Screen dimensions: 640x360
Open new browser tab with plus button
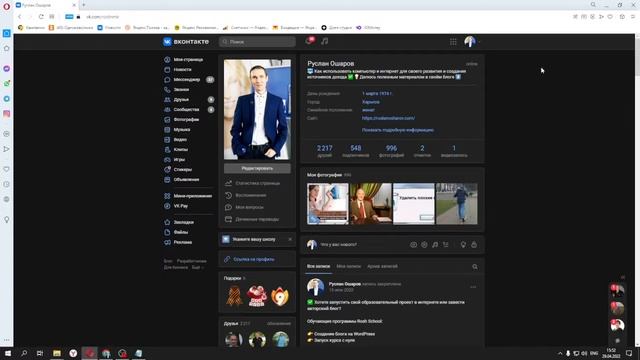(84, 5)
